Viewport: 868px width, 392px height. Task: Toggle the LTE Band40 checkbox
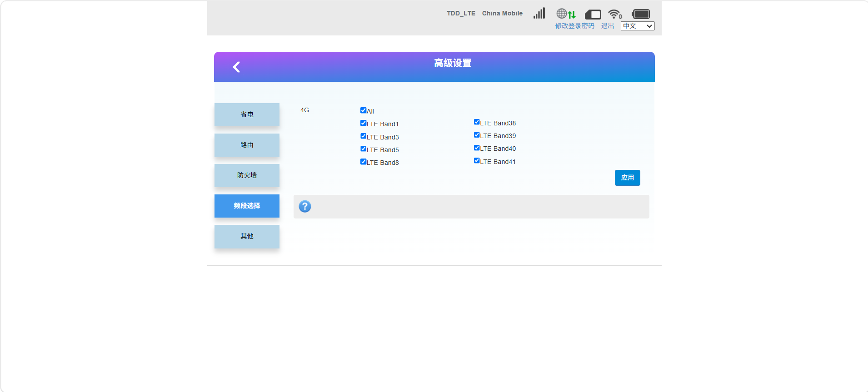point(477,148)
